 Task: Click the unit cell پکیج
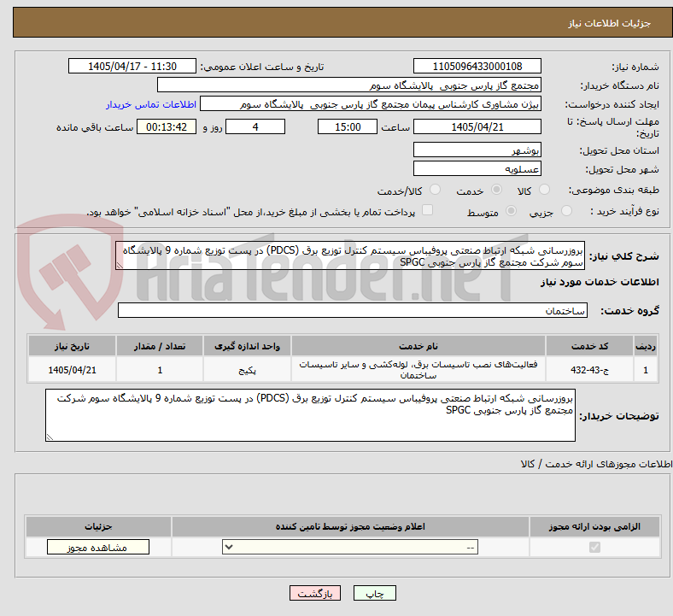point(247,370)
